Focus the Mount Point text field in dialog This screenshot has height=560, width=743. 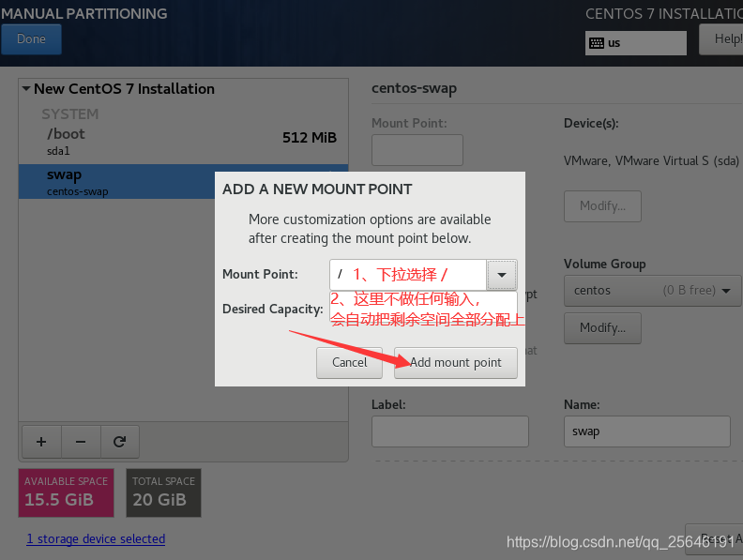pos(408,275)
